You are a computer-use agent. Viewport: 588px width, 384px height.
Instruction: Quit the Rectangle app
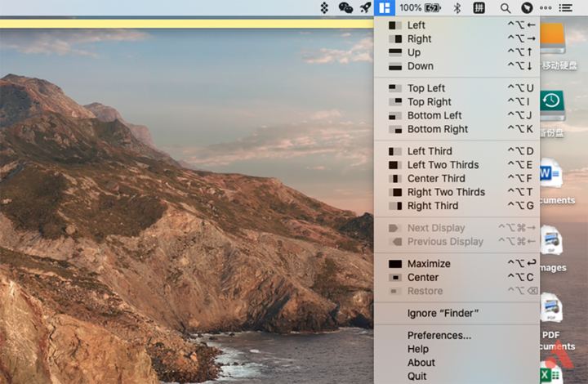point(416,377)
